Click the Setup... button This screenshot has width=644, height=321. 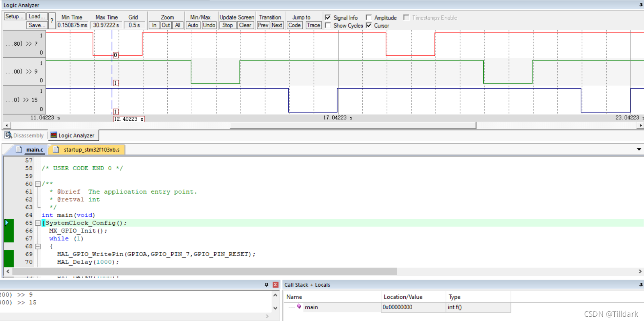14,16
